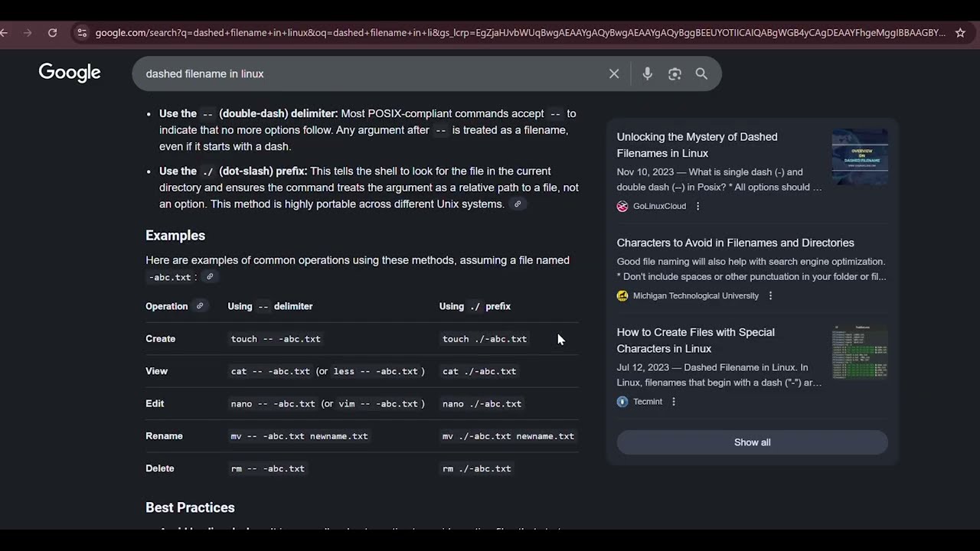Open Unlocking the Mystery of Dashed Filenames
980x551 pixels.
tap(697, 145)
